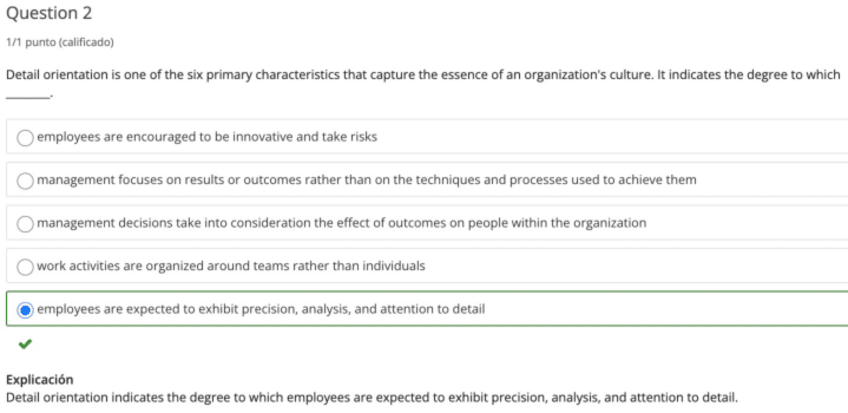The width and height of the screenshot is (848, 413).
Task: Click the '1/1 punto (calificado)' score label
Action: point(60,42)
